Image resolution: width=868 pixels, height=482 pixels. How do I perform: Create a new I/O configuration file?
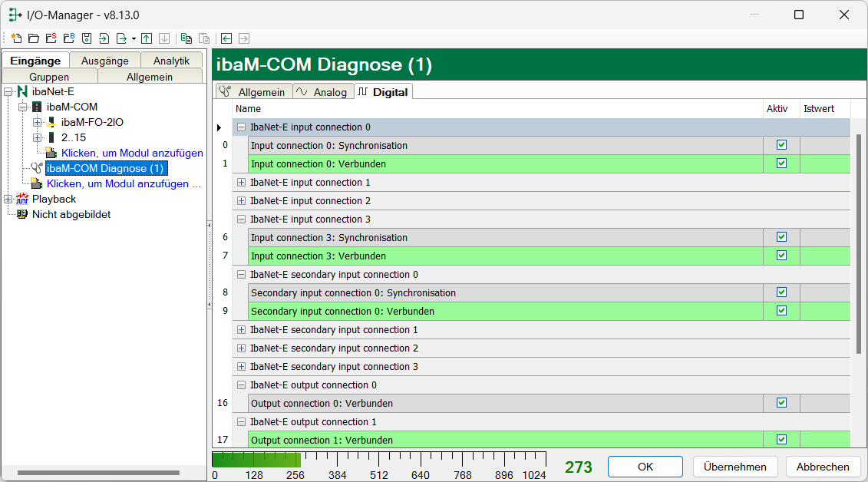click(x=16, y=38)
